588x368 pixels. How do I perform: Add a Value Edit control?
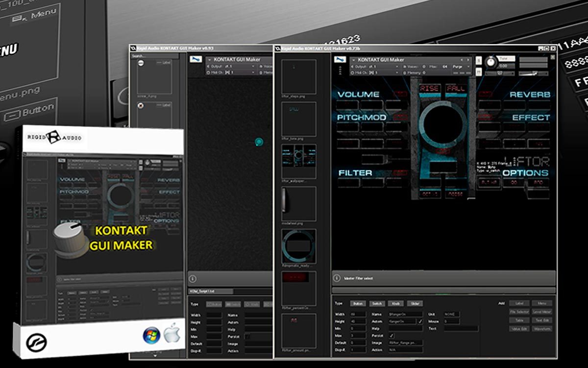(x=519, y=328)
